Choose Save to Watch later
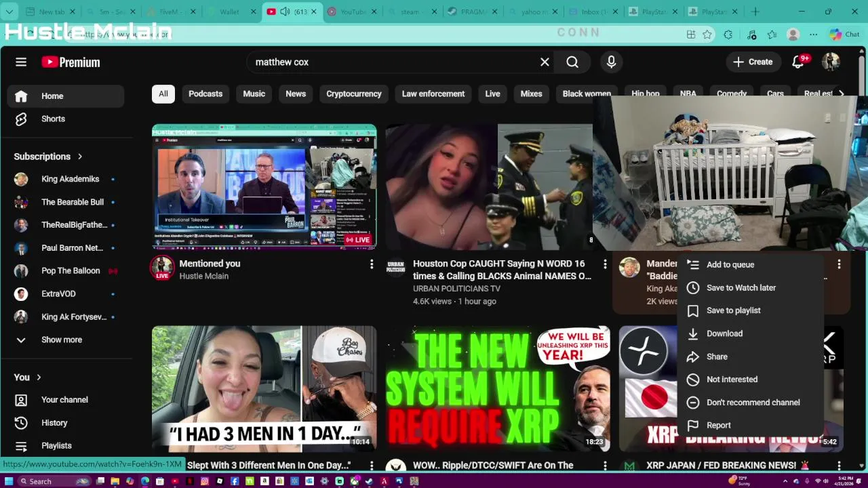868x488 pixels. click(750, 288)
